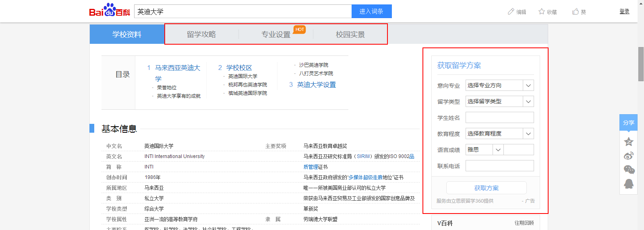The width and height of the screenshot is (644, 230).
Task: Click the 登录 login link
Action: tap(624, 12)
